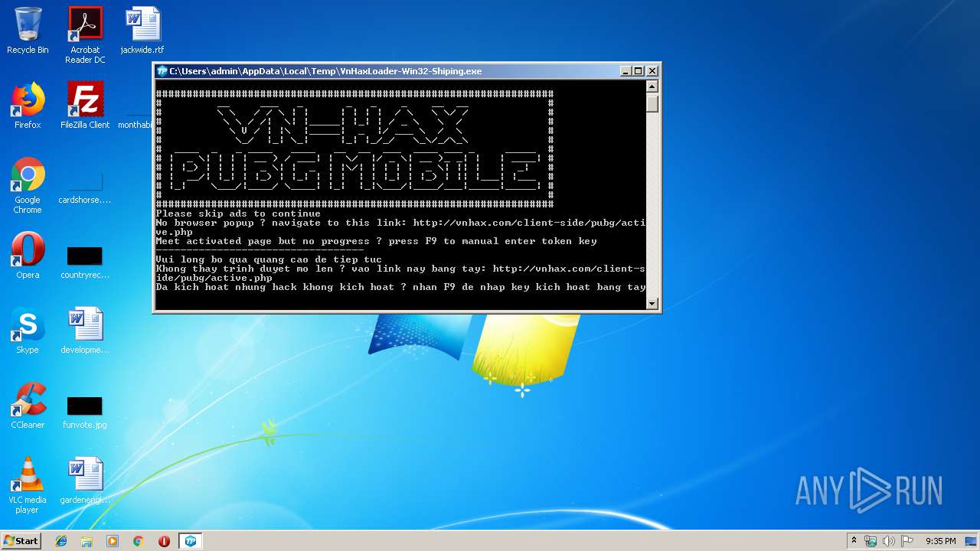Click the console scrollbar up arrow

coord(652,86)
